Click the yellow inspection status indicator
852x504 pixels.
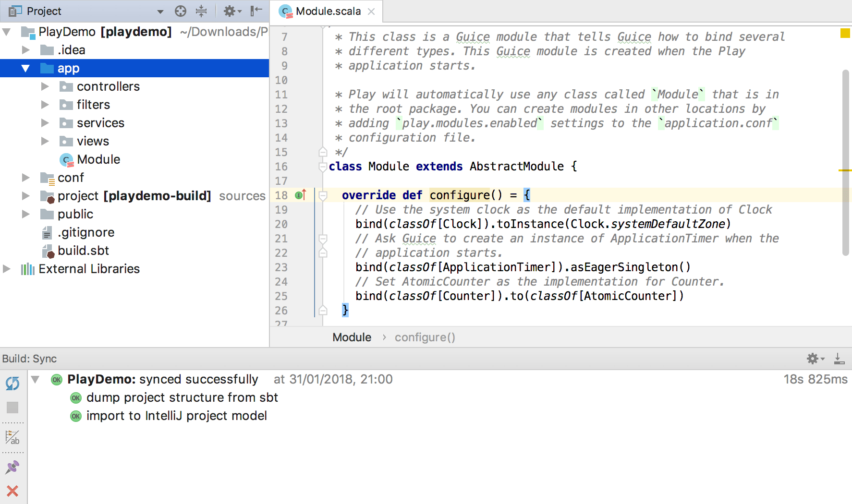(845, 33)
